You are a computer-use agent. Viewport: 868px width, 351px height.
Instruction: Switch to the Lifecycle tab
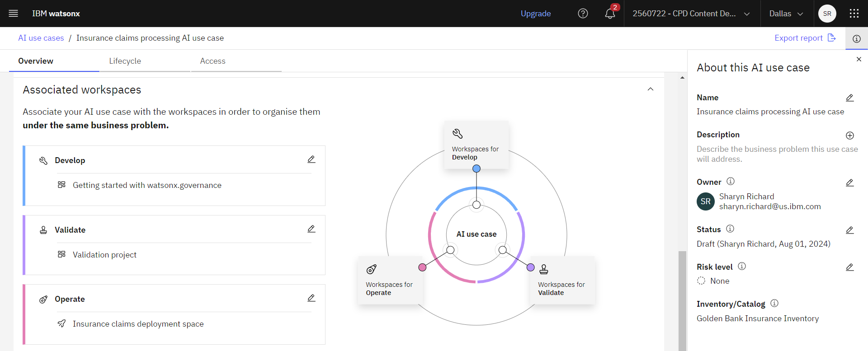[x=145, y=61]
